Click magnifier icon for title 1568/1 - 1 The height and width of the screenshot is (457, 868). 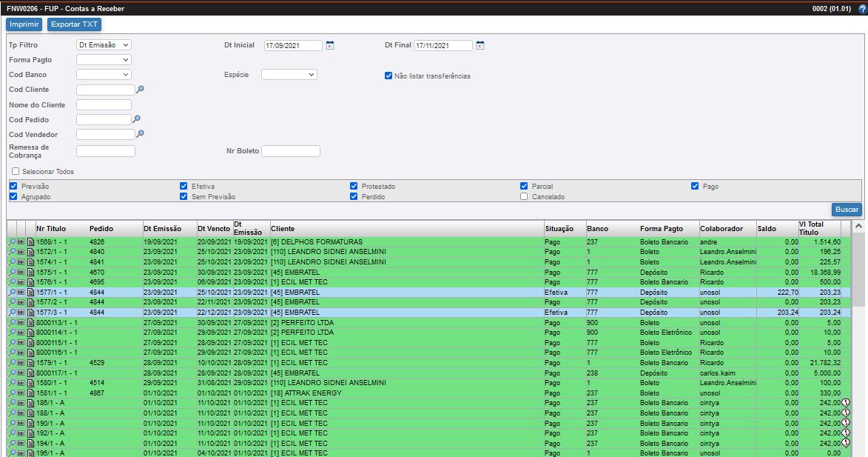coord(11,241)
